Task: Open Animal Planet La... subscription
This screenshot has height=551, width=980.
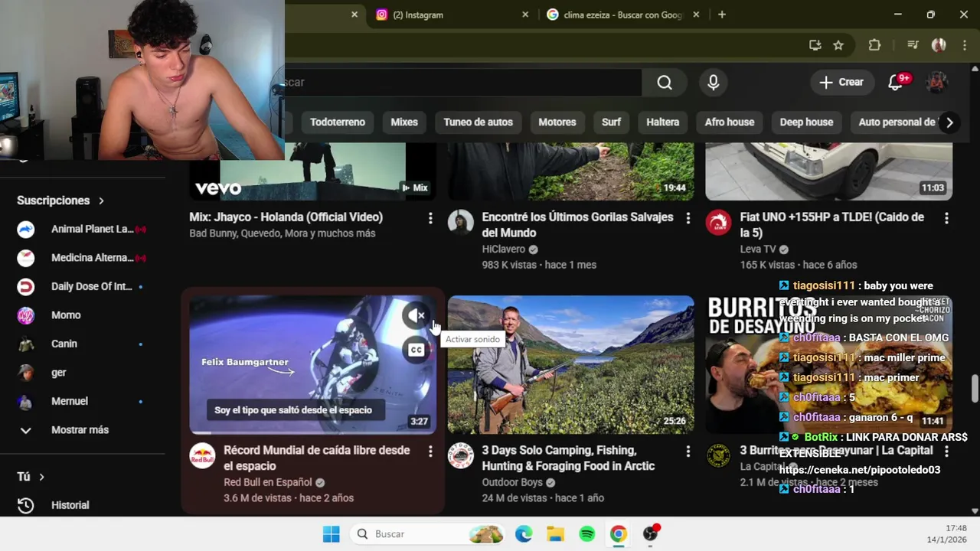Action: coord(83,229)
